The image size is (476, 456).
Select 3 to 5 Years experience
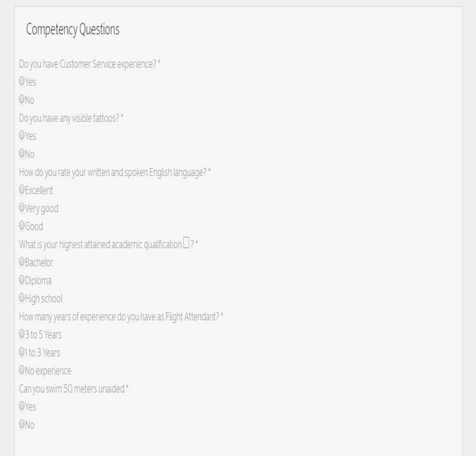22,334
